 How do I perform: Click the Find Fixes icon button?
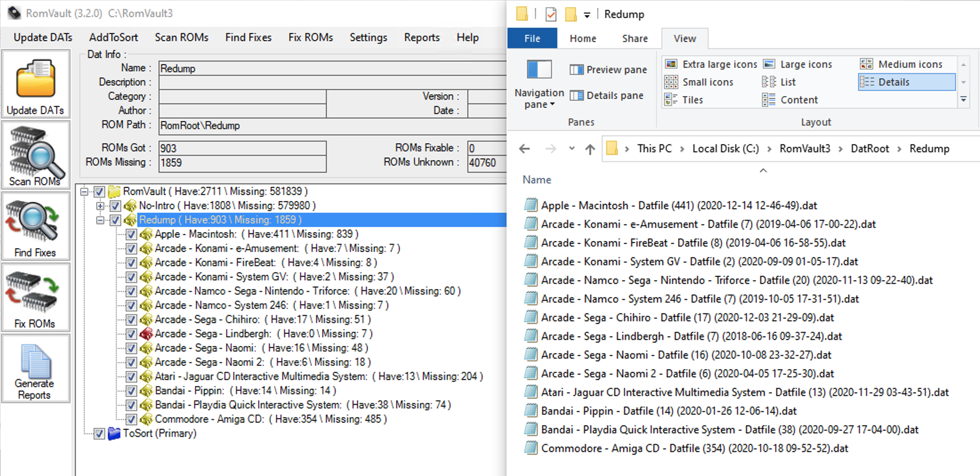pyautogui.click(x=36, y=227)
